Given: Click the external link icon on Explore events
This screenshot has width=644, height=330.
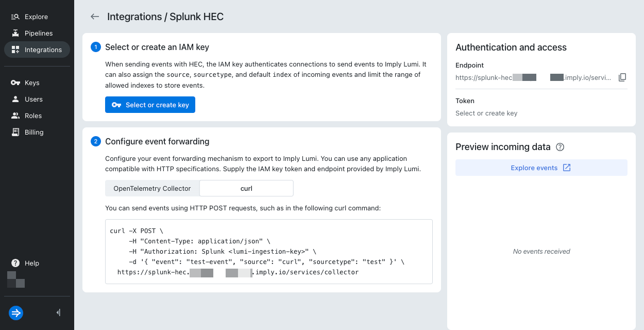Looking at the screenshot, I should [567, 168].
